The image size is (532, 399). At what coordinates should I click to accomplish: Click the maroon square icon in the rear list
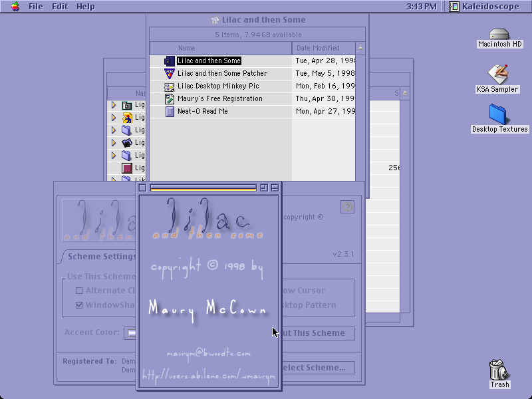point(127,168)
